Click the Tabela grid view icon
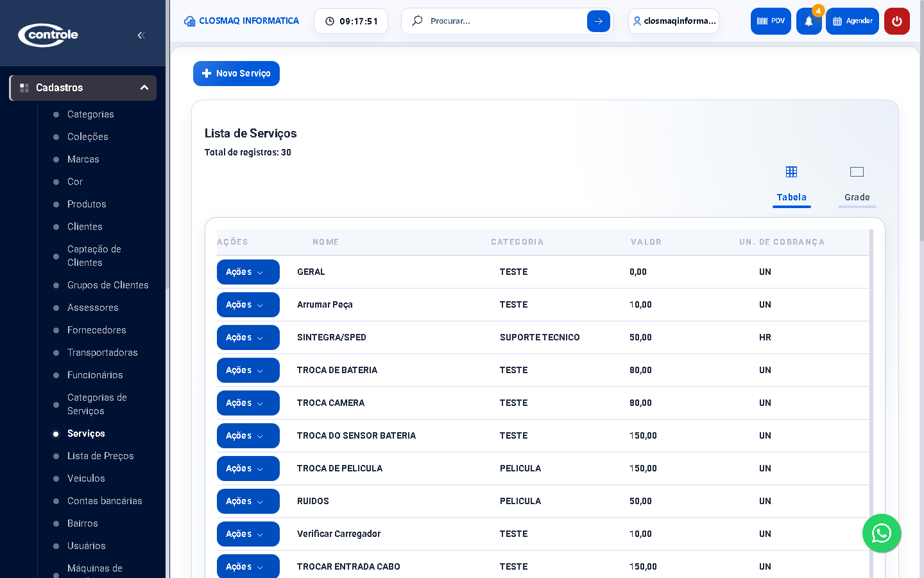Viewport: 924px width, 578px height. (x=791, y=172)
